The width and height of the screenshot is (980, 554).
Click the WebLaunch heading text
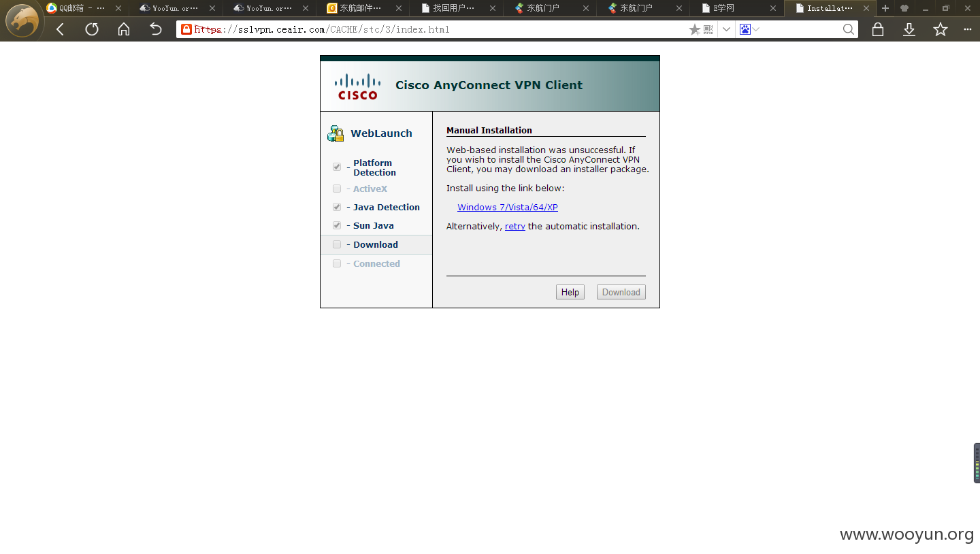coord(381,133)
